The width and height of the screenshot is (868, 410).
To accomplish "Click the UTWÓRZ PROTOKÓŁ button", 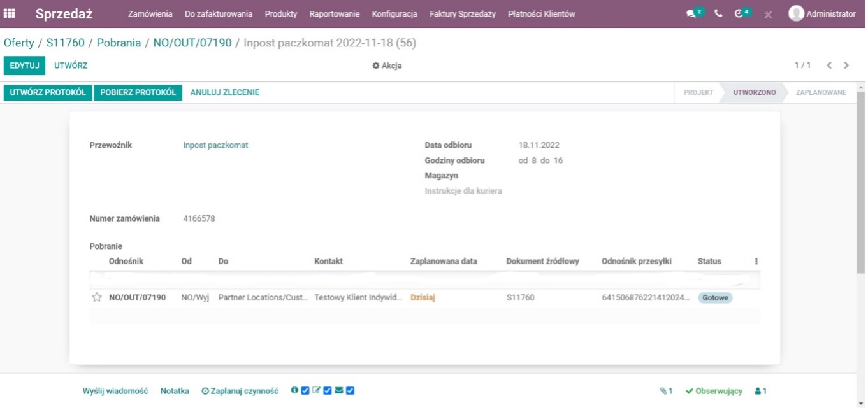I will 48,92.
